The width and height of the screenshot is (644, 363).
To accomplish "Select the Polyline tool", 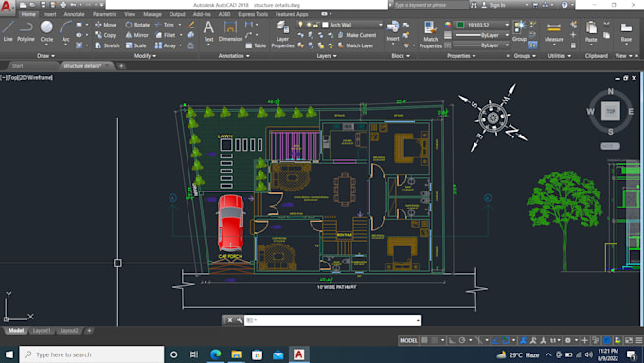I will [26, 31].
